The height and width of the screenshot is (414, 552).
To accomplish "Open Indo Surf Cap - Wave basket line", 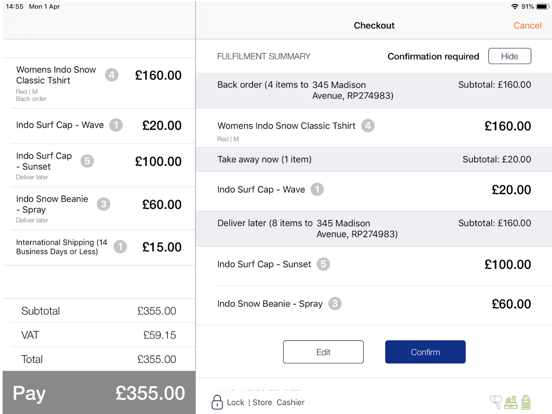I will [x=99, y=126].
